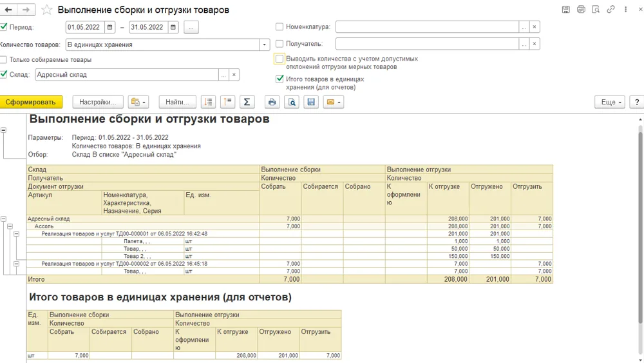The width and height of the screenshot is (644, 363).
Task: Check Выводить количества с учетом допустимых отклонений
Action: pyautogui.click(x=279, y=59)
